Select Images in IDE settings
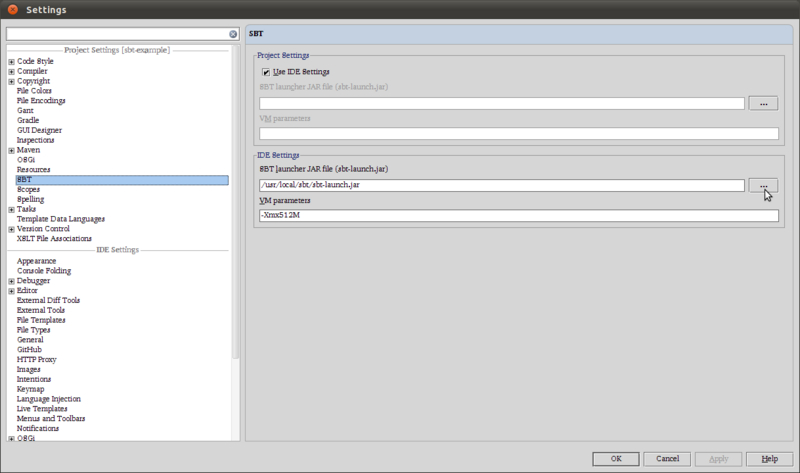Viewport: 800px width, 473px height. [28, 369]
